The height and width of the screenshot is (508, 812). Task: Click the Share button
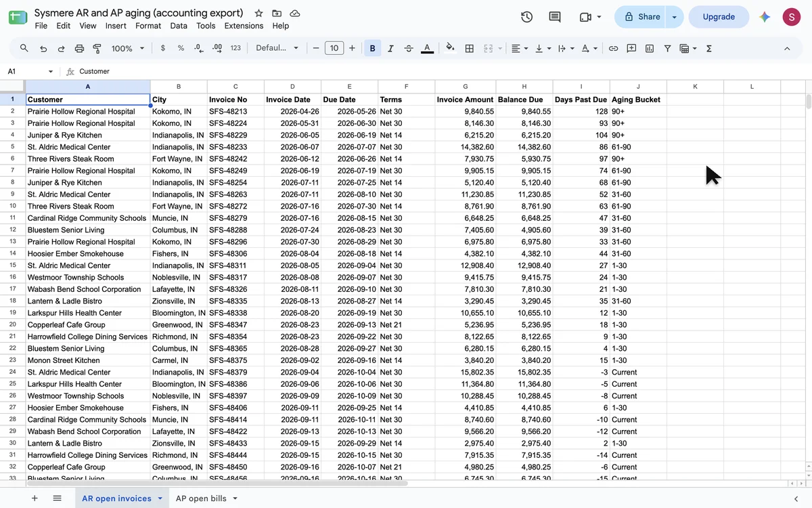coord(641,17)
